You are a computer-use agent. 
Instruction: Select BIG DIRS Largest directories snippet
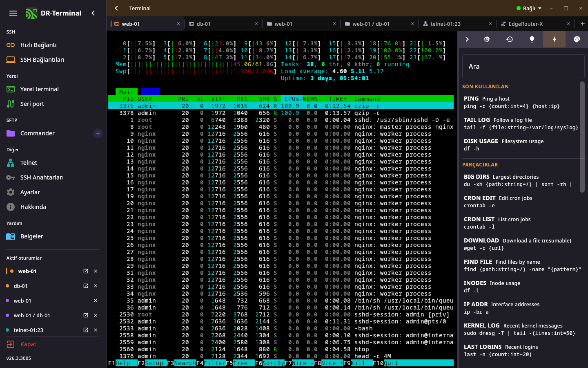(x=521, y=180)
